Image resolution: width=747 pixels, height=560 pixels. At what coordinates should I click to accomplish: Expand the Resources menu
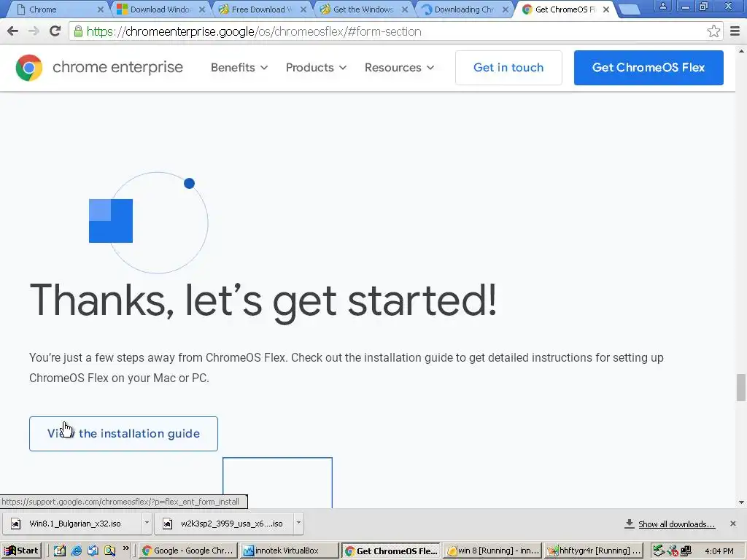pyautogui.click(x=400, y=68)
